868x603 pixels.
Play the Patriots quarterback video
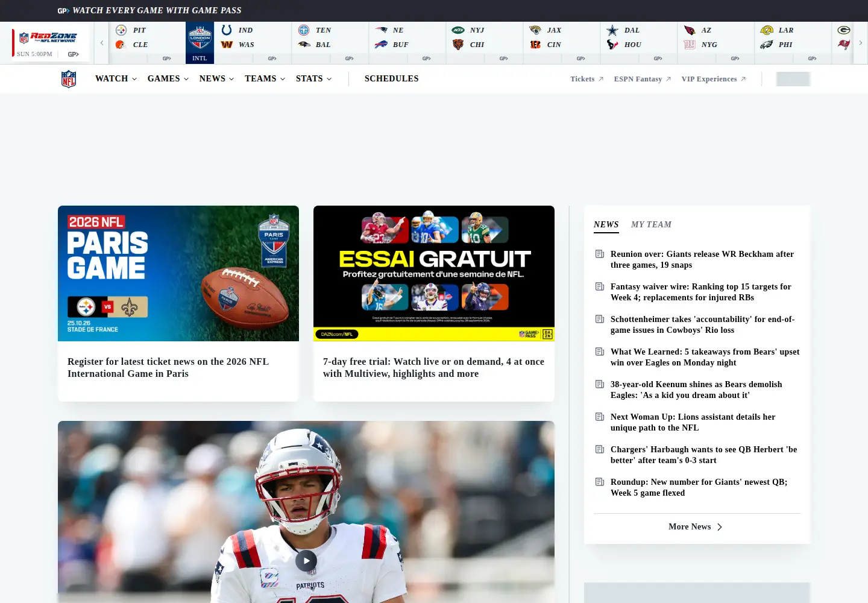(306, 561)
